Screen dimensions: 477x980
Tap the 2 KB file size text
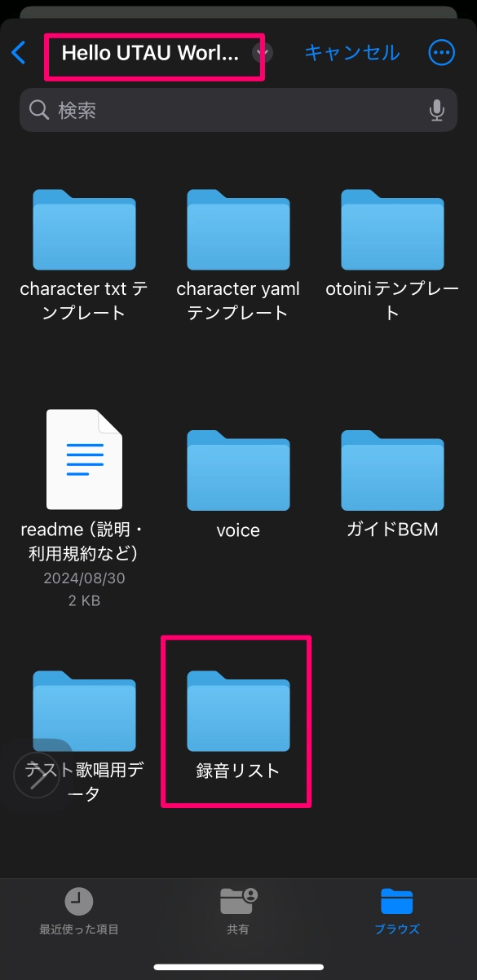pos(84,601)
